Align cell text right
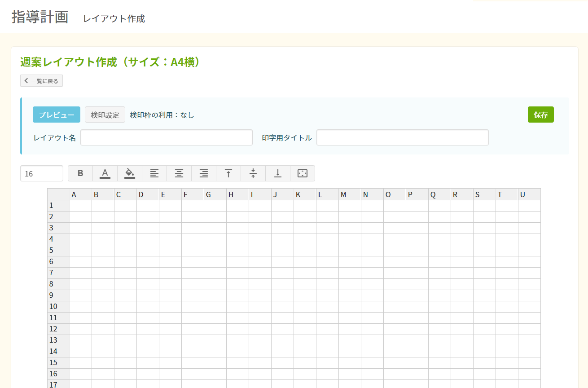This screenshot has height=388, width=588. [x=204, y=173]
